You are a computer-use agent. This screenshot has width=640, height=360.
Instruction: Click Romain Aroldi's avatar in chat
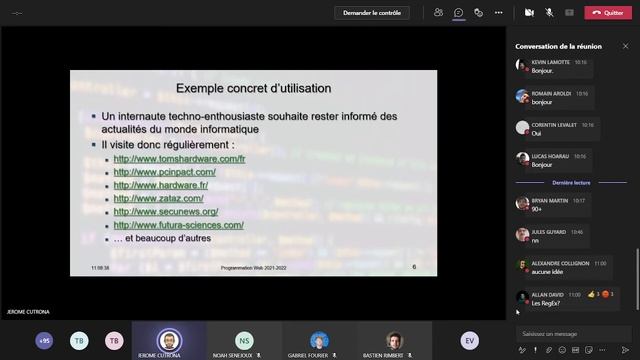click(522, 96)
